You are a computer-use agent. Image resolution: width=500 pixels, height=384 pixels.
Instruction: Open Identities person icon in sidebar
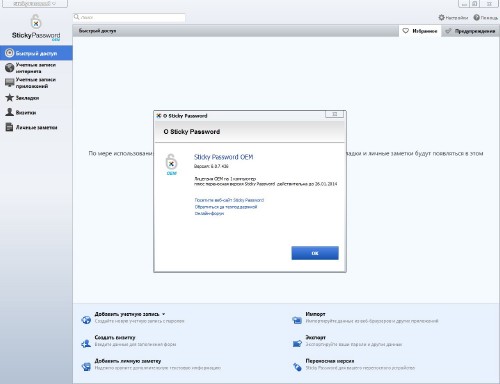(x=9, y=112)
